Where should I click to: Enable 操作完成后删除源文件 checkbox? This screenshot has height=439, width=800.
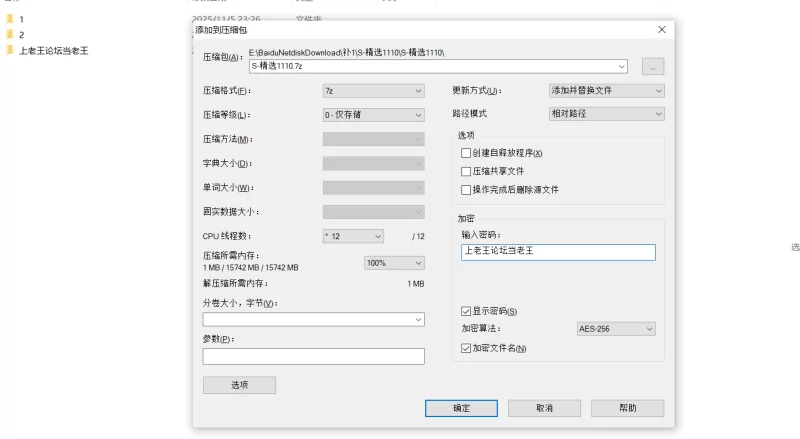click(466, 189)
